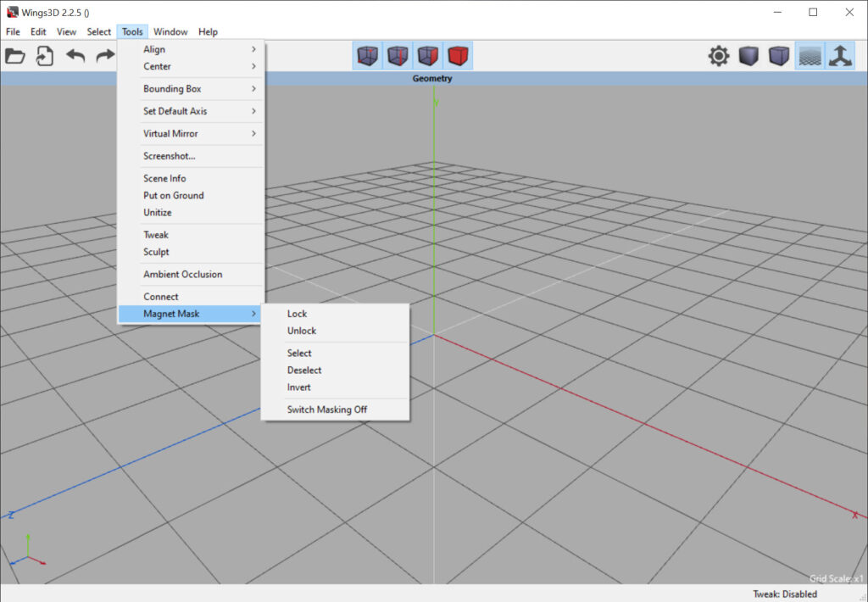Choose Screenshot... from Tools menu
This screenshot has height=602, width=868.
(191, 156)
